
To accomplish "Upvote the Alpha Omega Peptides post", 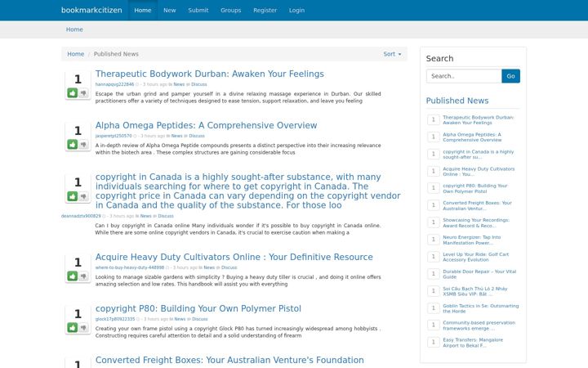I will pyautogui.click(x=73, y=144).
